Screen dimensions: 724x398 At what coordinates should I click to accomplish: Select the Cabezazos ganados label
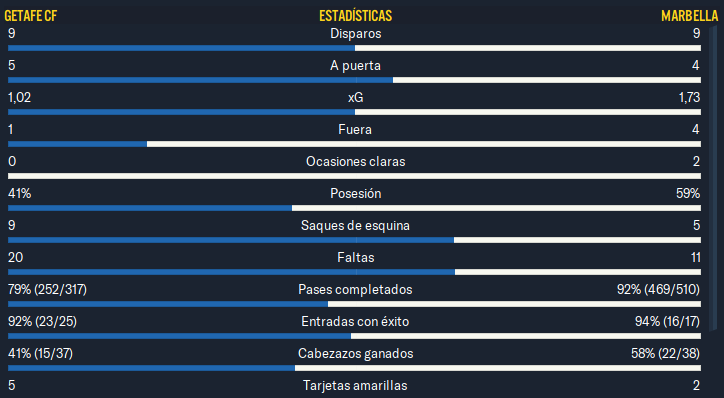pos(356,353)
